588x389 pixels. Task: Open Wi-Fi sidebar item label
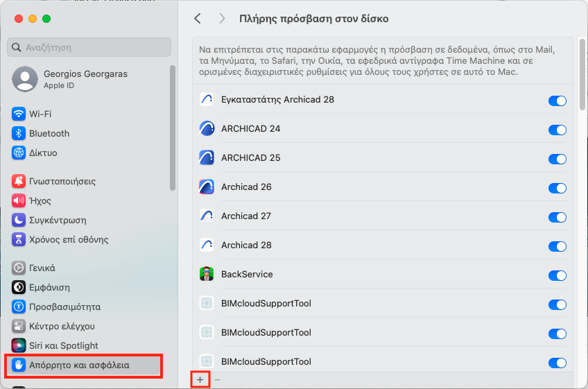point(40,114)
